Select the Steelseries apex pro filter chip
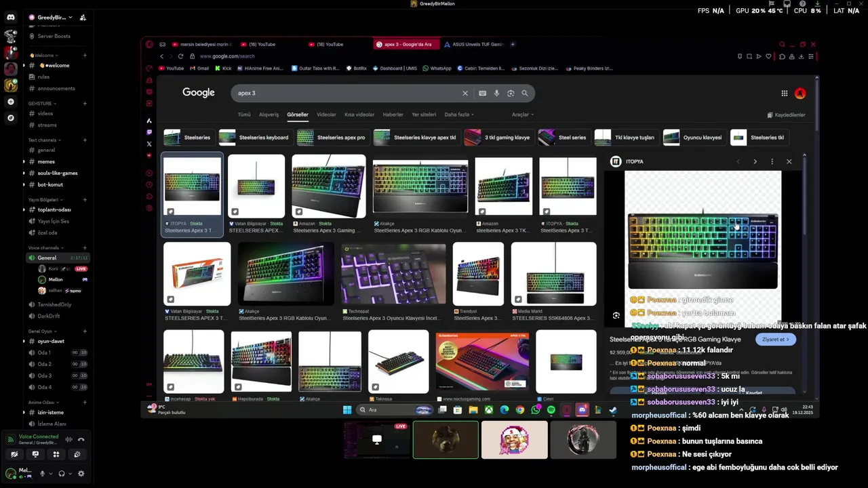Image resolution: width=868 pixels, height=488 pixels. (332, 138)
